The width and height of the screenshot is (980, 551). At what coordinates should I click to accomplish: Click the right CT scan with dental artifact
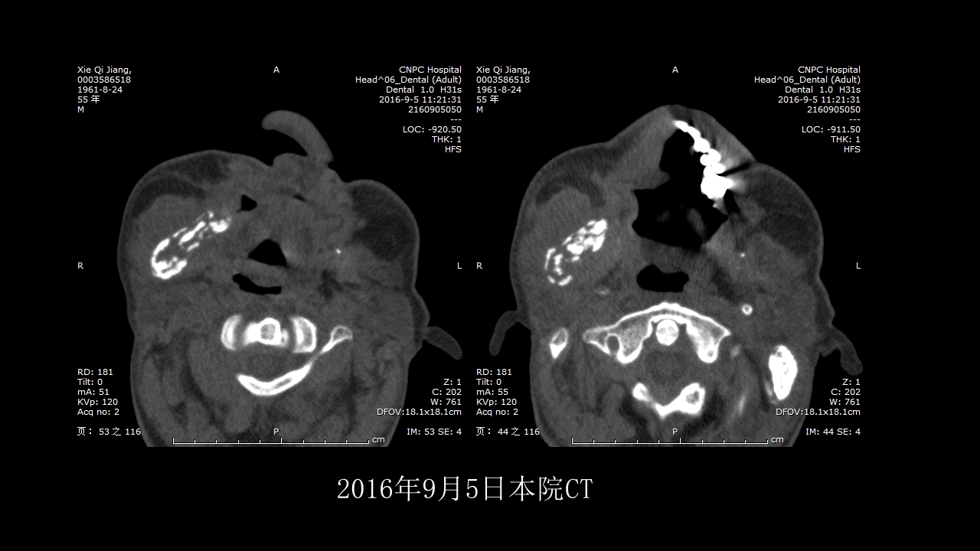(674, 275)
